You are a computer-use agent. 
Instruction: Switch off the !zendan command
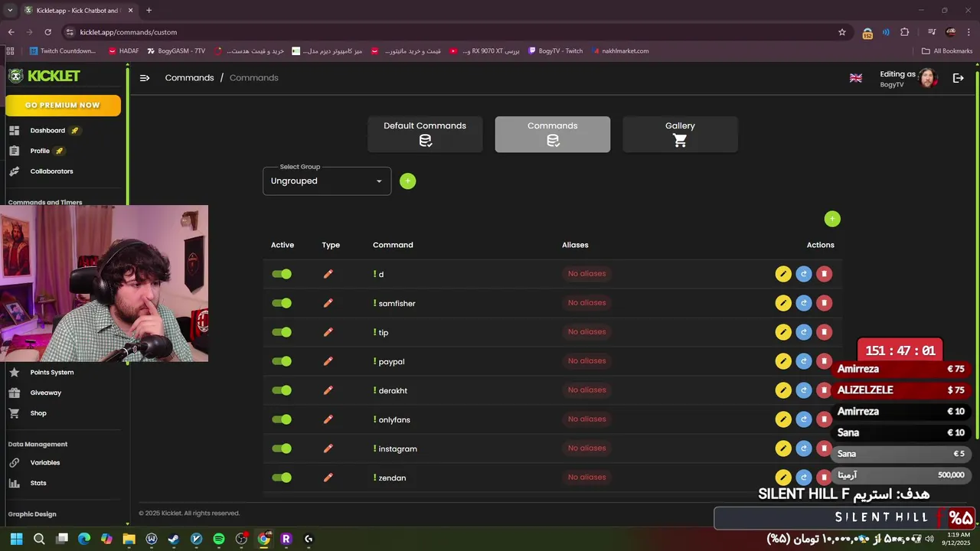click(282, 478)
